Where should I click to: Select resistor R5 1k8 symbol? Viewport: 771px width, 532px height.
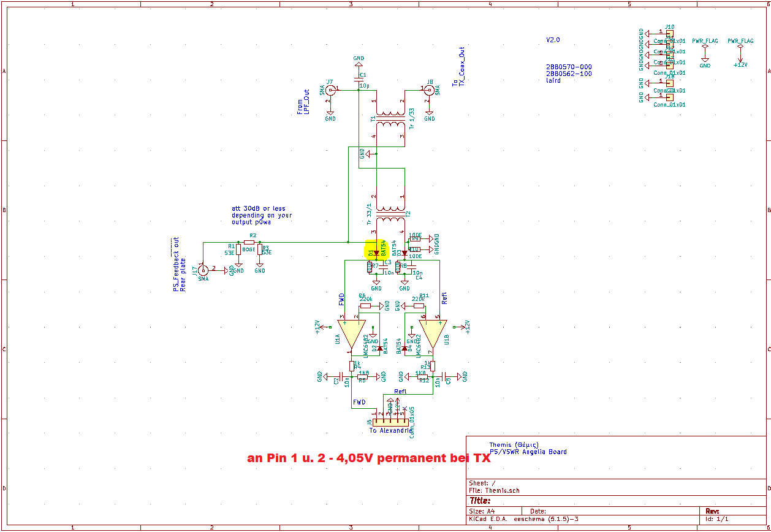click(363, 377)
